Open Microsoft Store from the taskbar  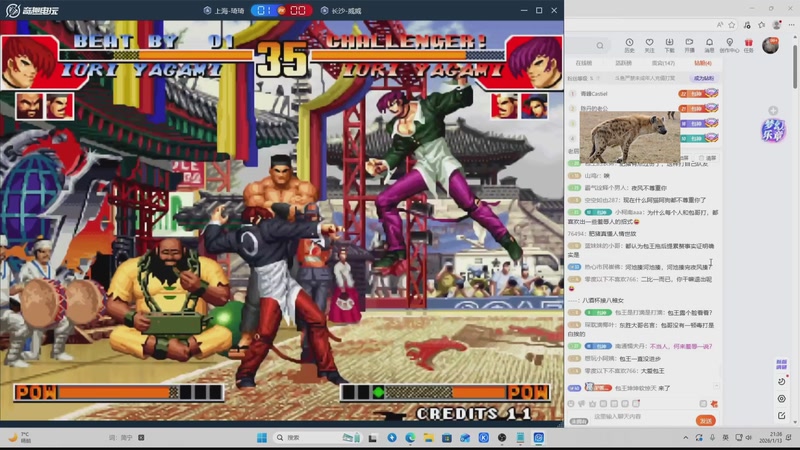tap(446, 438)
